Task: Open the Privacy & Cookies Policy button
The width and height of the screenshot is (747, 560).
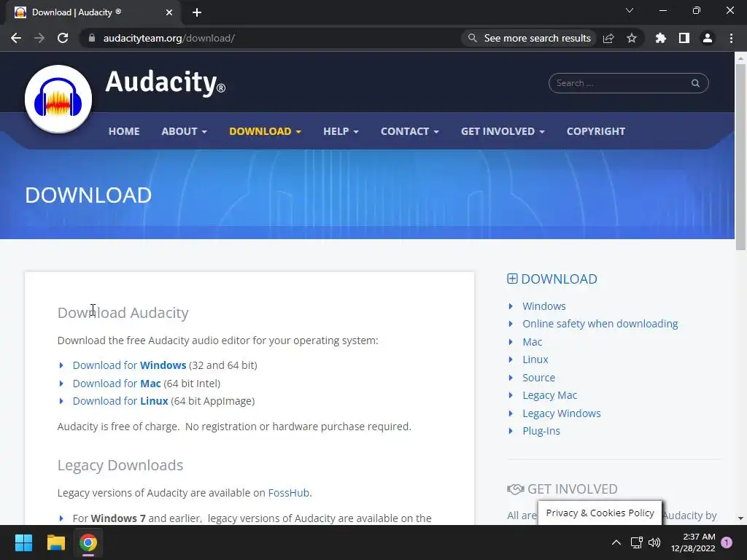Action: pyautogui.click(x=600, y=513)
